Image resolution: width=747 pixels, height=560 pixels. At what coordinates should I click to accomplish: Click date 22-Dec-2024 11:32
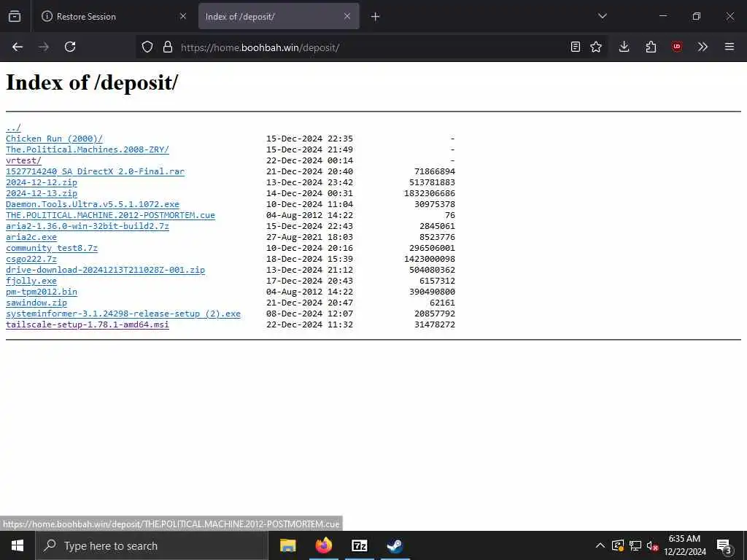pos(309,324)
